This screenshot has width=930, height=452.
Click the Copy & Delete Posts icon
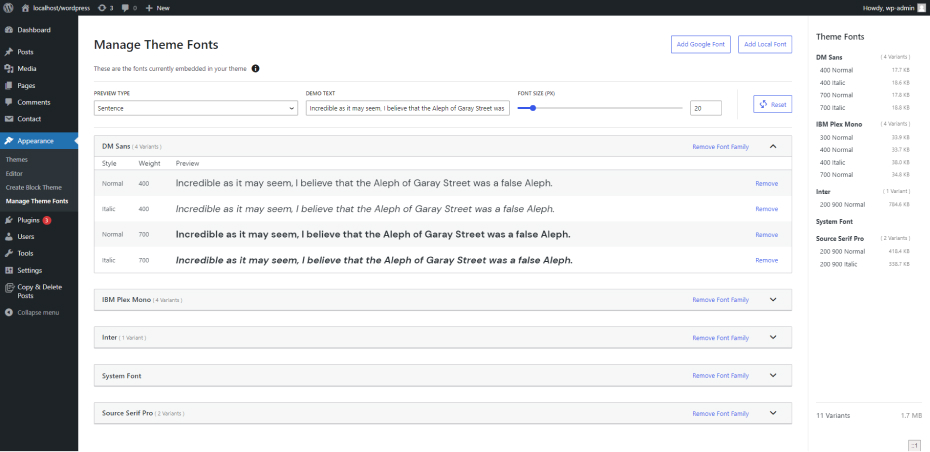pyautogui.click(x=9, y=287)
